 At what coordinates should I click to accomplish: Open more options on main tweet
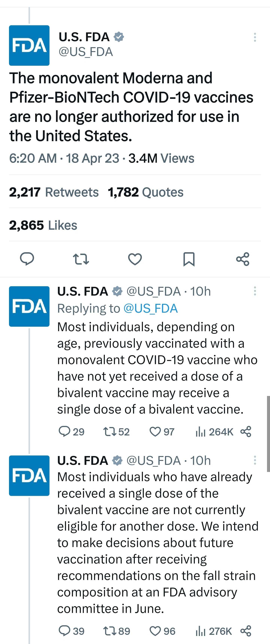[x=255, y=37]
